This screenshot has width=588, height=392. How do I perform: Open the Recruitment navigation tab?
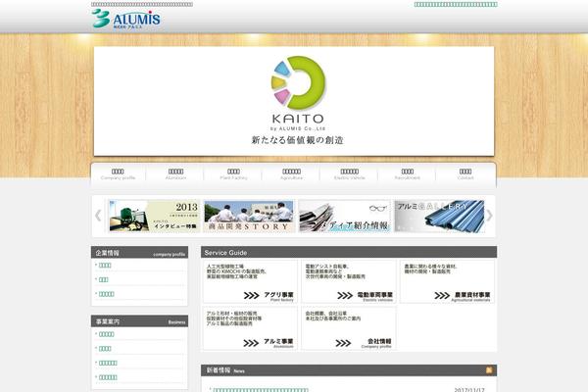[x=408, y=174]
